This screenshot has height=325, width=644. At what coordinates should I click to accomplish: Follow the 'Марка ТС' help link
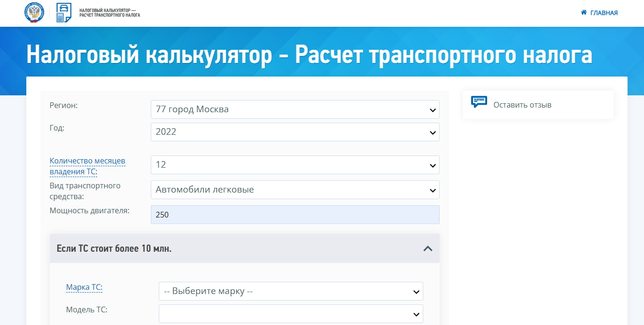84,287
